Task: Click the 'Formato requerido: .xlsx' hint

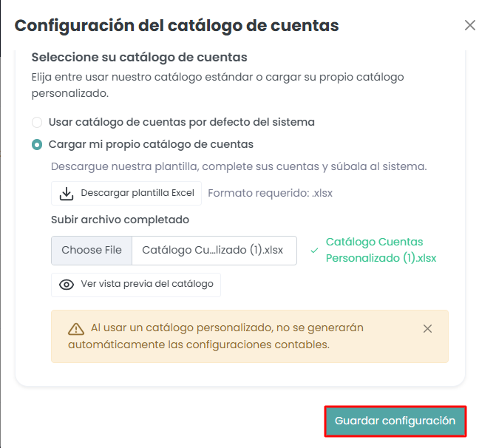Action: click(270, 193)
